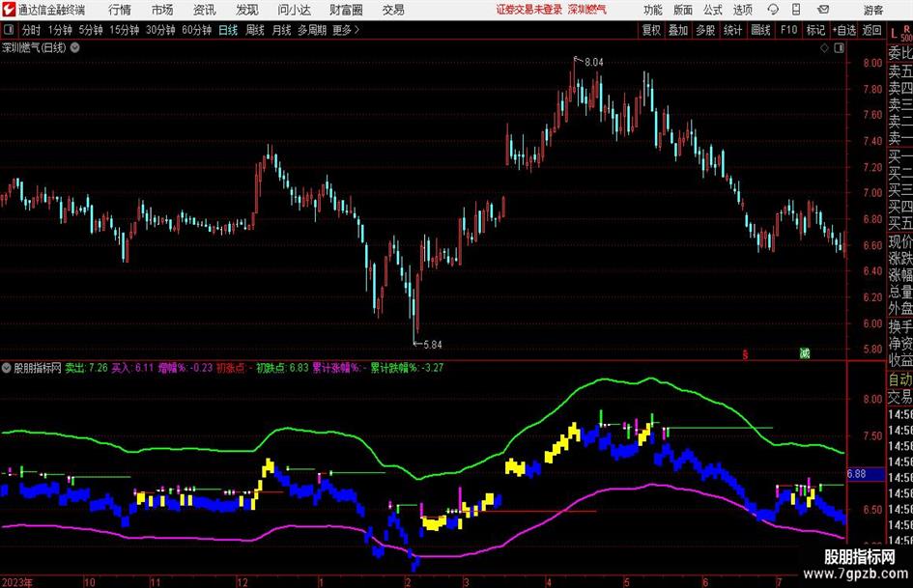
Task: Open the 财富圈 menu
Action: (346, 10)
